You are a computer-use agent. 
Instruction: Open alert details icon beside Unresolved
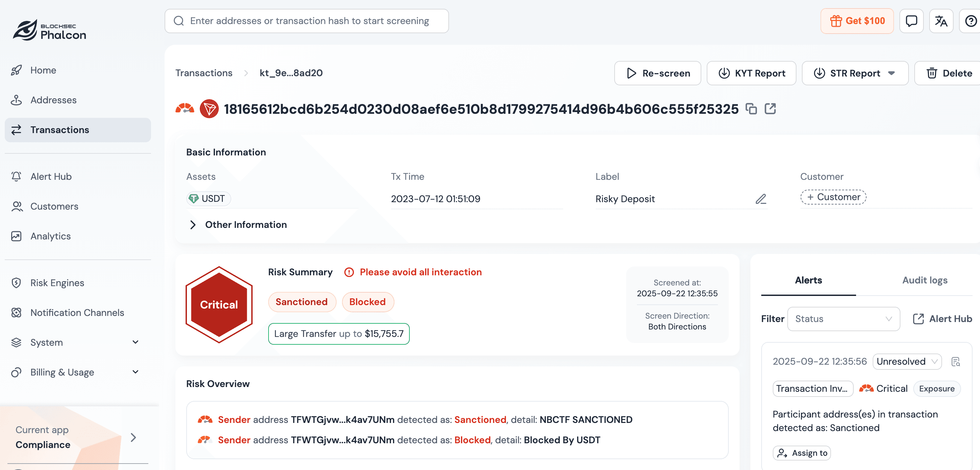coord(956,362)
